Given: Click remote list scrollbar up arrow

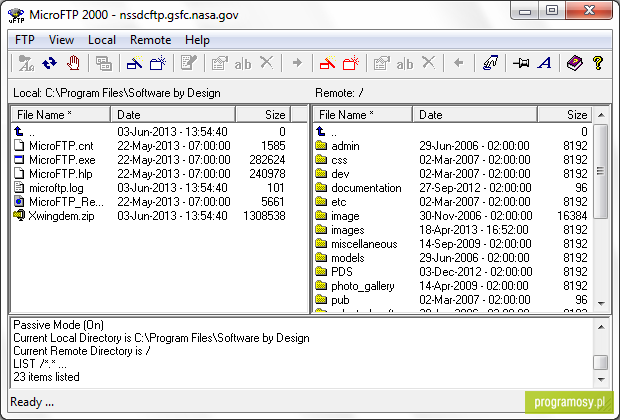Looking at the screenshot, I should (x=601, y=115).
